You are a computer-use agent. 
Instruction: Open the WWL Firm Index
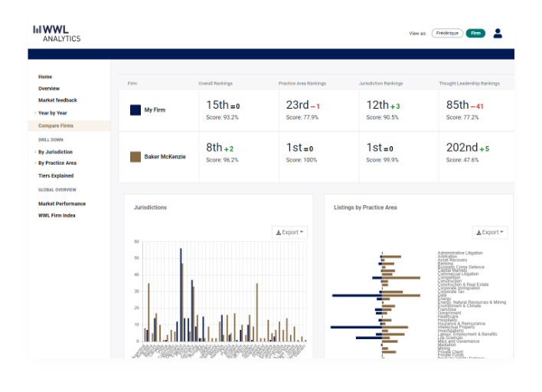click(57, 215)
